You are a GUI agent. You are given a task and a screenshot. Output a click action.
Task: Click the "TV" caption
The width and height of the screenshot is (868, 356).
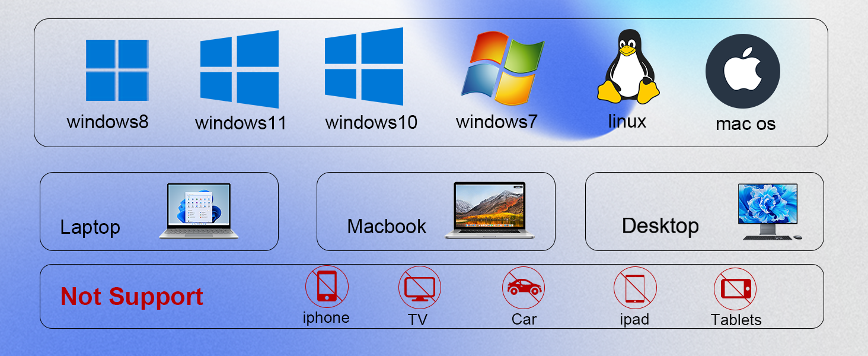pos(417,320)
